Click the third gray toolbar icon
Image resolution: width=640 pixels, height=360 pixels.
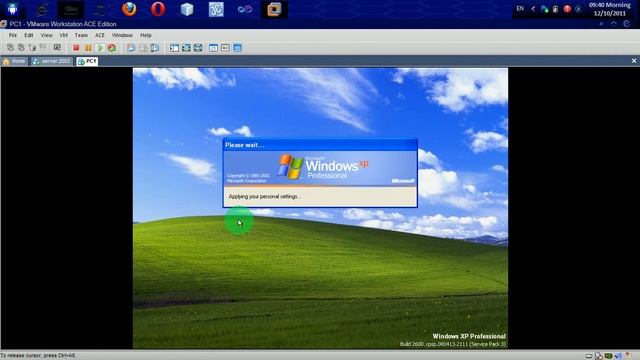tap(32, 48)
